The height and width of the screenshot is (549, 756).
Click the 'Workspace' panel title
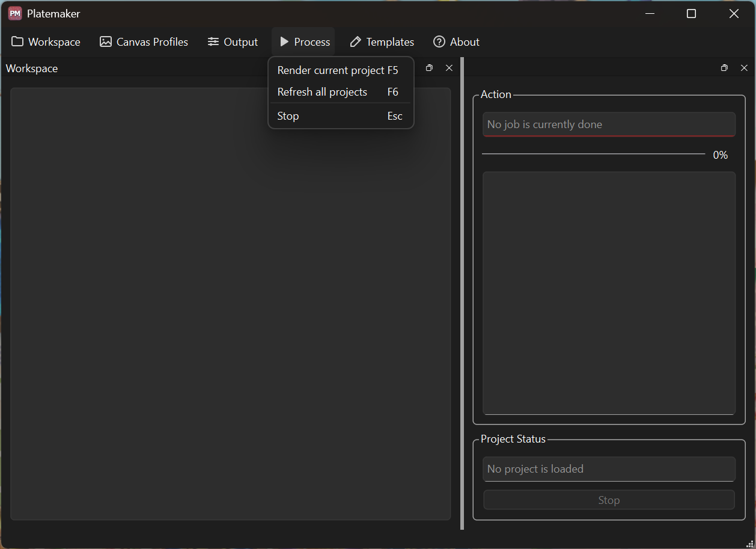32,69
